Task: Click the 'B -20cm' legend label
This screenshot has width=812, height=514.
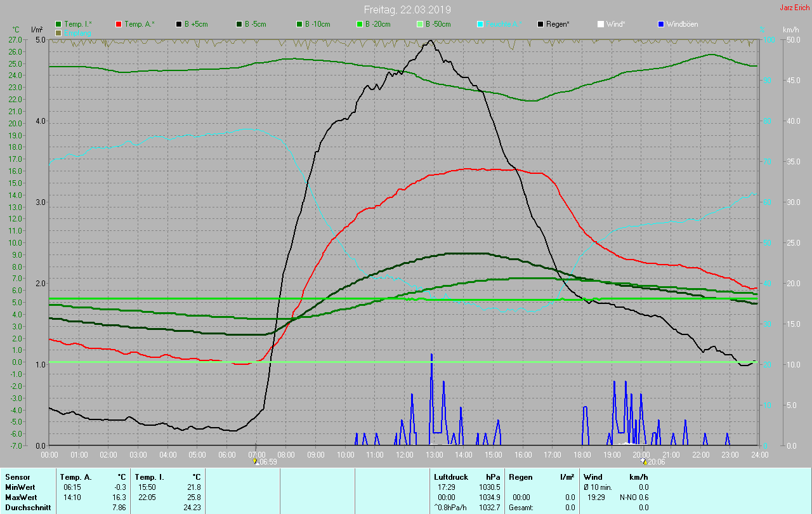Action: click(377, 24)
